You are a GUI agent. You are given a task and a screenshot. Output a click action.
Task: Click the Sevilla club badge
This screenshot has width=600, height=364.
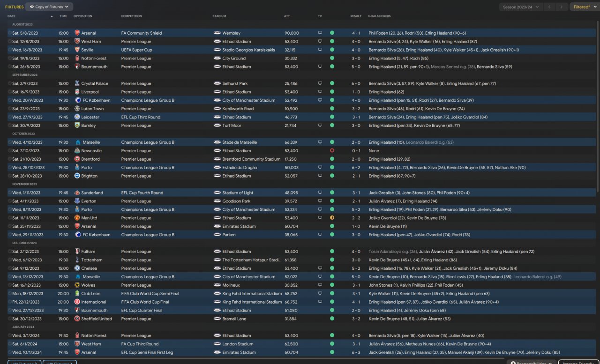point(77,50)
